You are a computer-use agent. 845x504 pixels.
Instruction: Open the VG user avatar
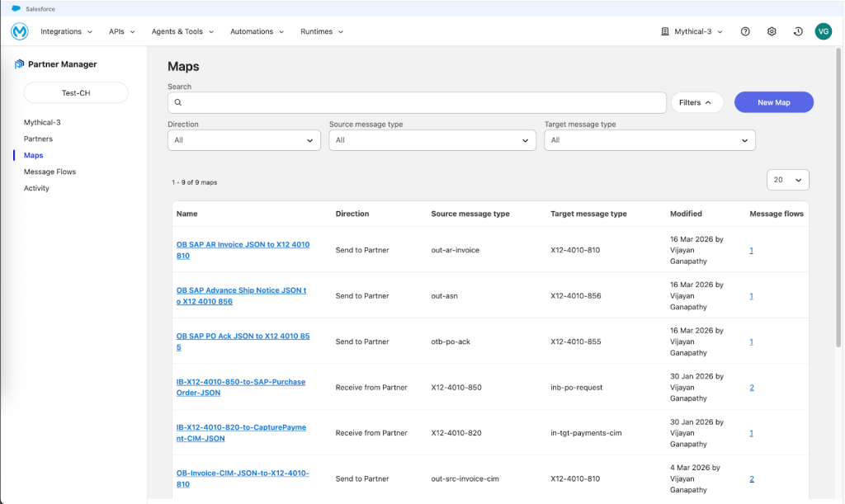(x=823, y=31)
